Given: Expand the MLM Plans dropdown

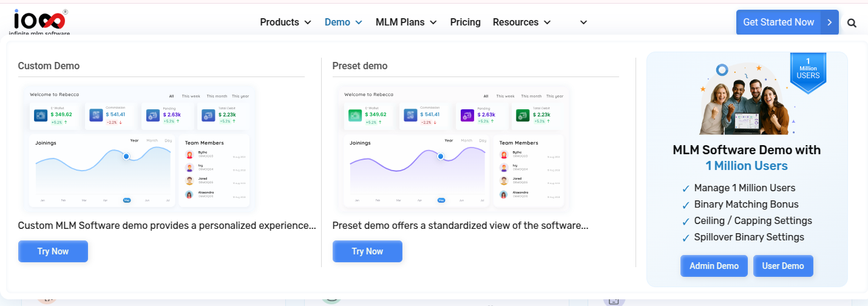Looking at the screenshot, I should pos(406,22).
